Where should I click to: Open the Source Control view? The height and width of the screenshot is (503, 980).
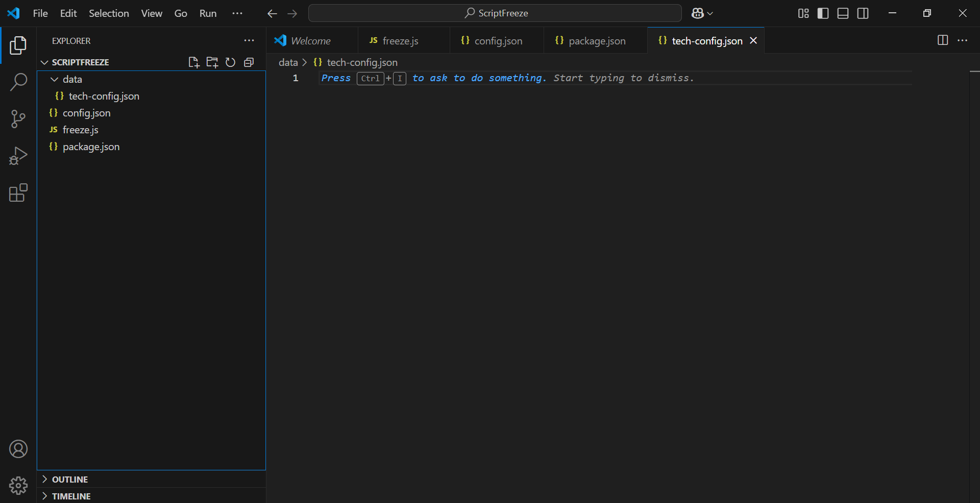18,119
